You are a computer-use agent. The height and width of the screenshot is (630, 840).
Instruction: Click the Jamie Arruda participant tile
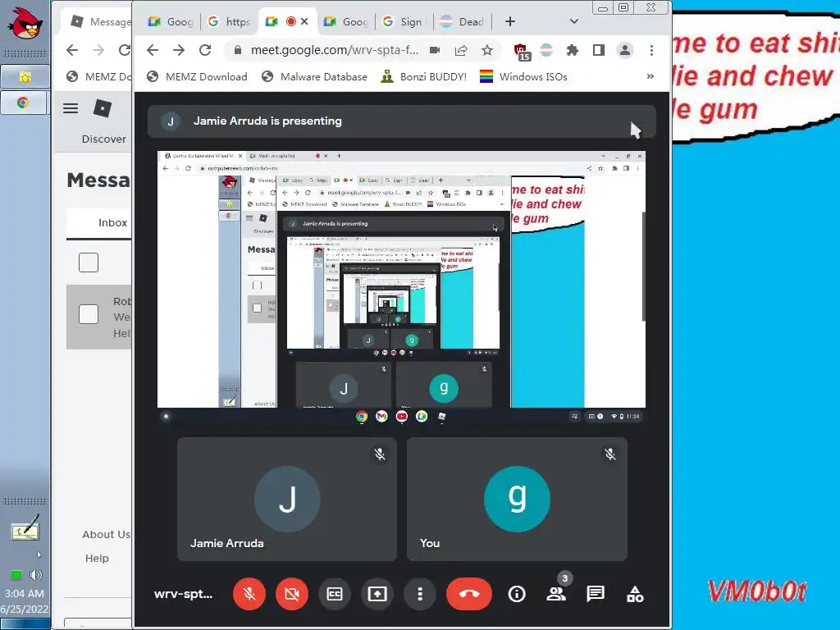[x=287, y=500]
